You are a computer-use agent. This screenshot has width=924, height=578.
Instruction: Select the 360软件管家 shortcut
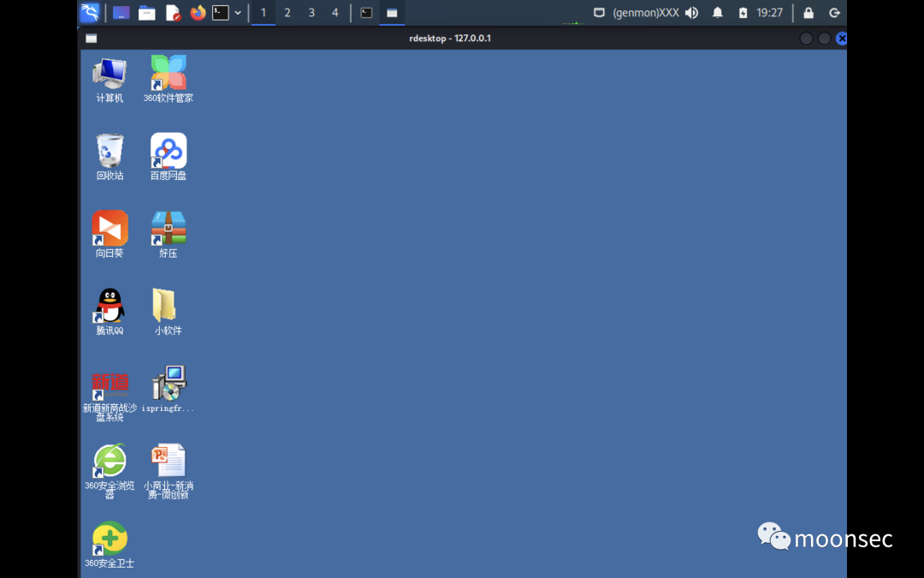click(x=168, y=80)
